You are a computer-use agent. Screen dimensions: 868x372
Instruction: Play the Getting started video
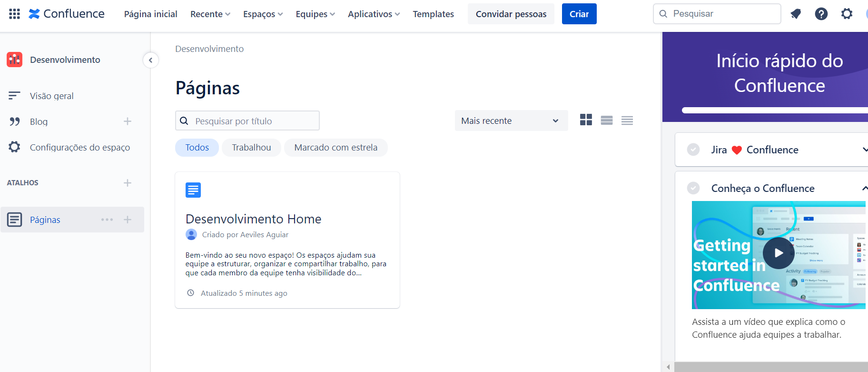coord(779,253)
